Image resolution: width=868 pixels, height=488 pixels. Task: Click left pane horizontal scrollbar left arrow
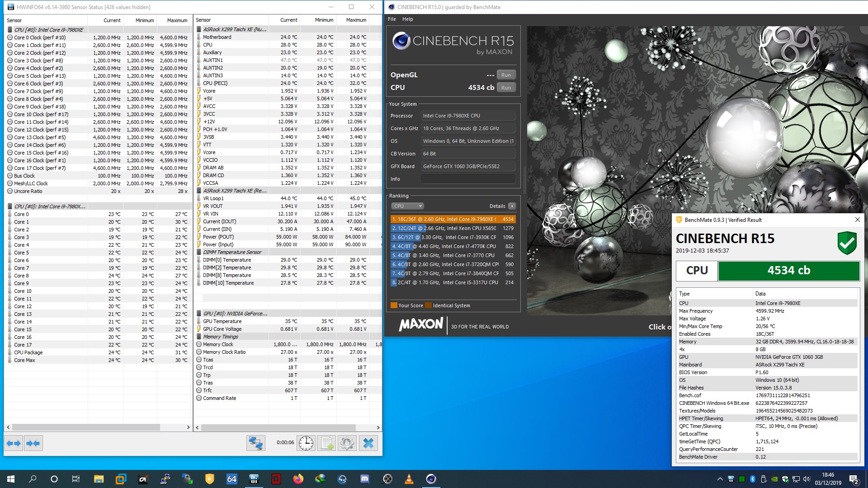coord(8,427)
